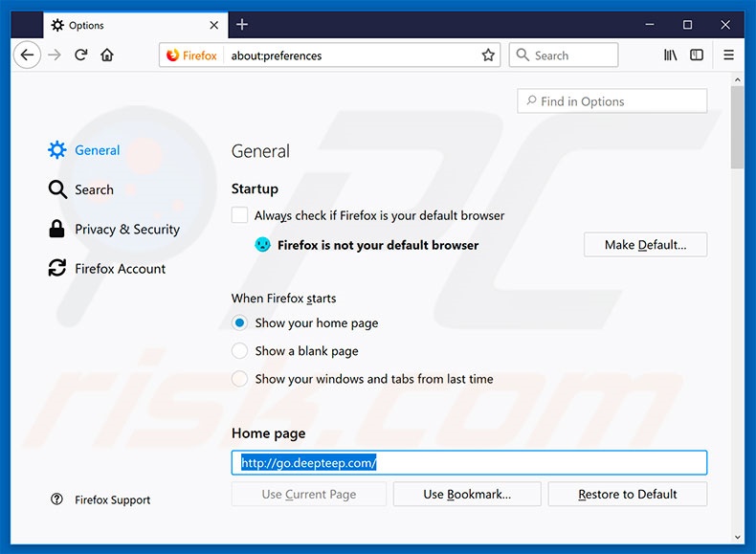Reload the page with the refresh icon
The height and width of the screenshot is (554, 756).
click(81, 55)
